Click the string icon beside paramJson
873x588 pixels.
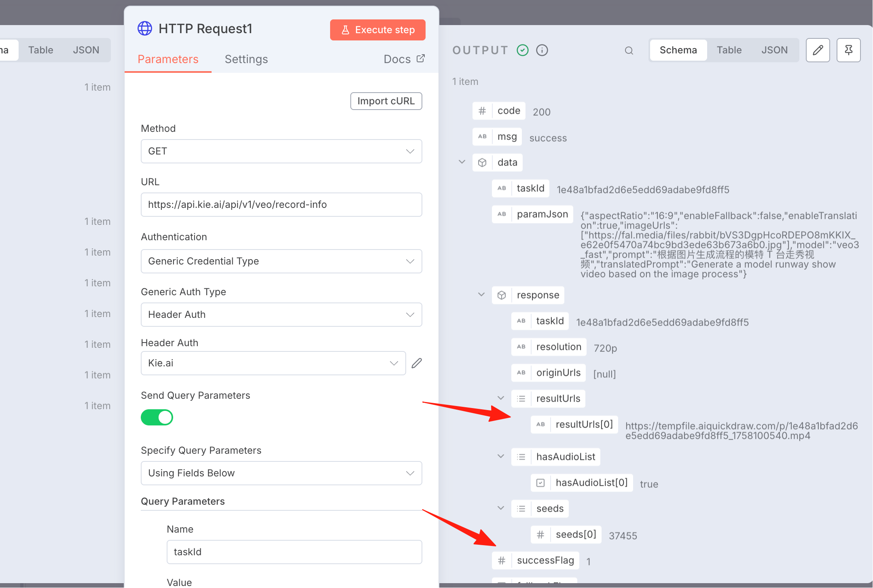pyautogui.click(x=502, y=214)
